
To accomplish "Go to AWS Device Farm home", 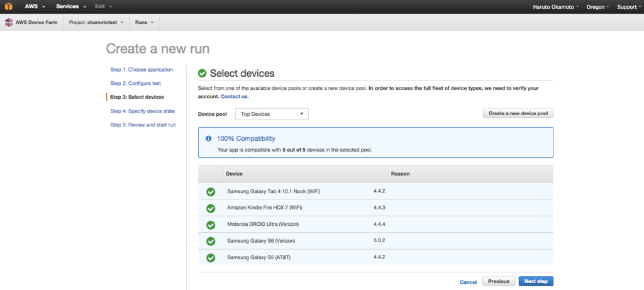I will [31, 22].
